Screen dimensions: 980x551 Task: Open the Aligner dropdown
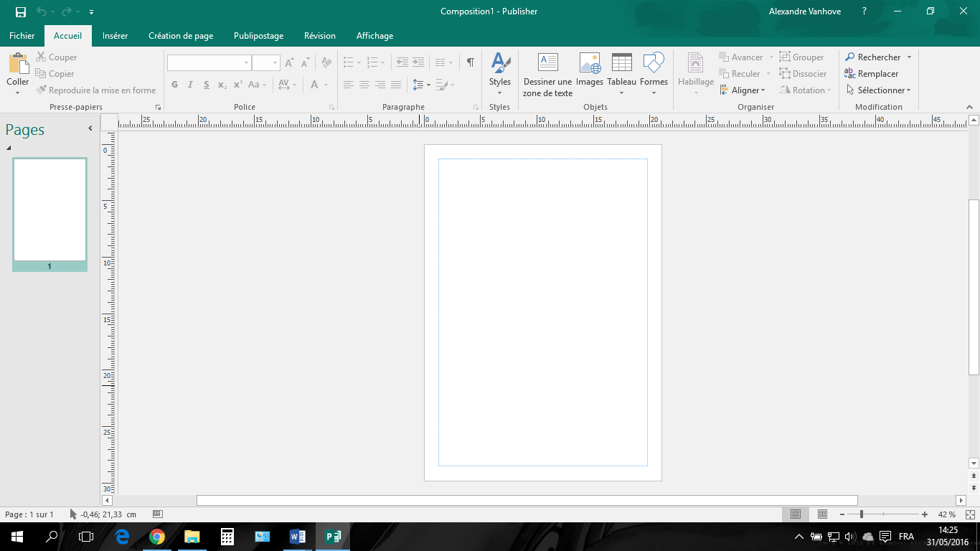pyautogui.click(x=743, y=90)
